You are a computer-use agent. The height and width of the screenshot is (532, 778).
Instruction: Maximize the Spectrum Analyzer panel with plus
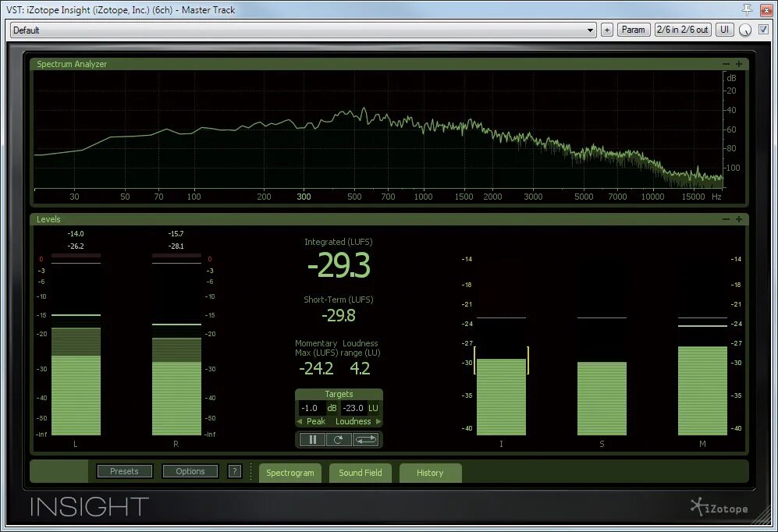tap(739, 64)
